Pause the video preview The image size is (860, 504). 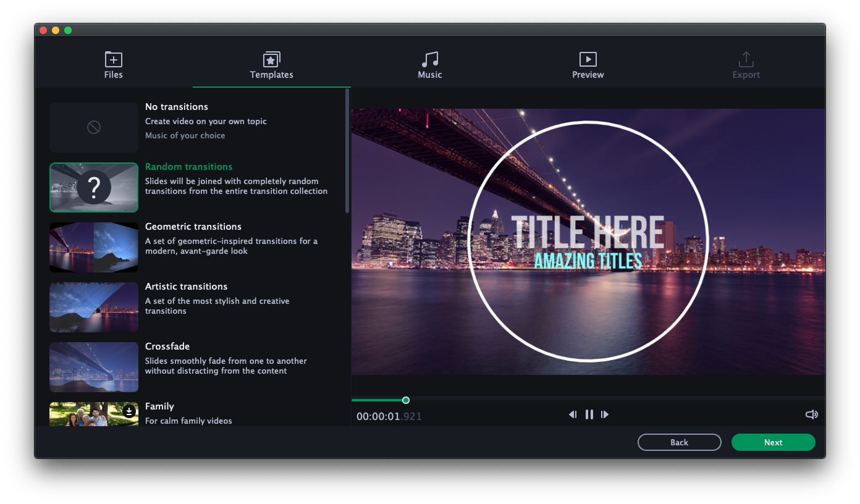click(589, 414)
